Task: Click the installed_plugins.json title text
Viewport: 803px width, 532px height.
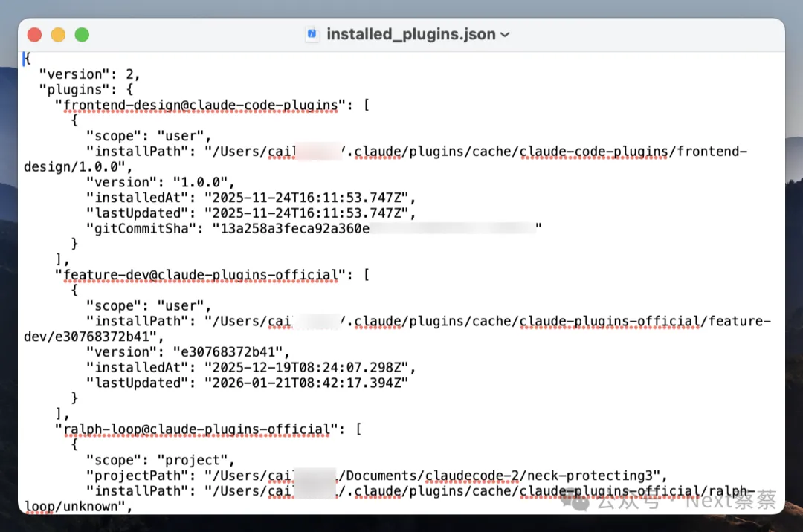Action: [411, 34]
